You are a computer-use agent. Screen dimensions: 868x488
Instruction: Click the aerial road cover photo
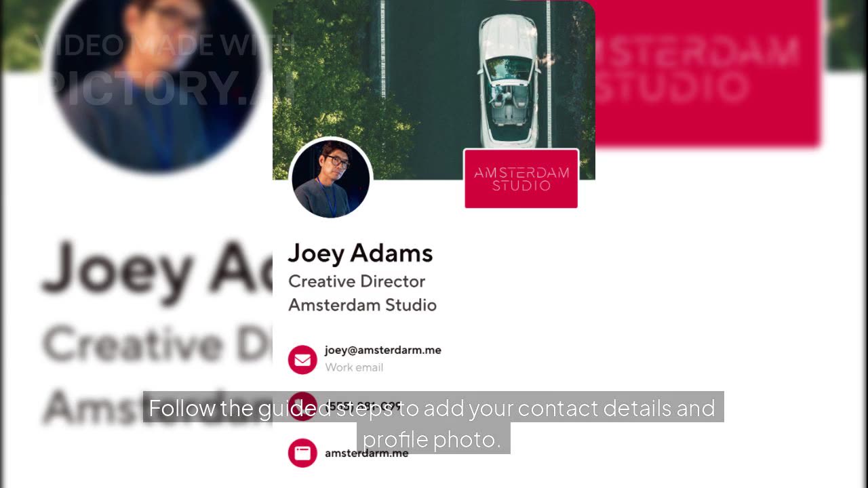(x=434, y=89)
